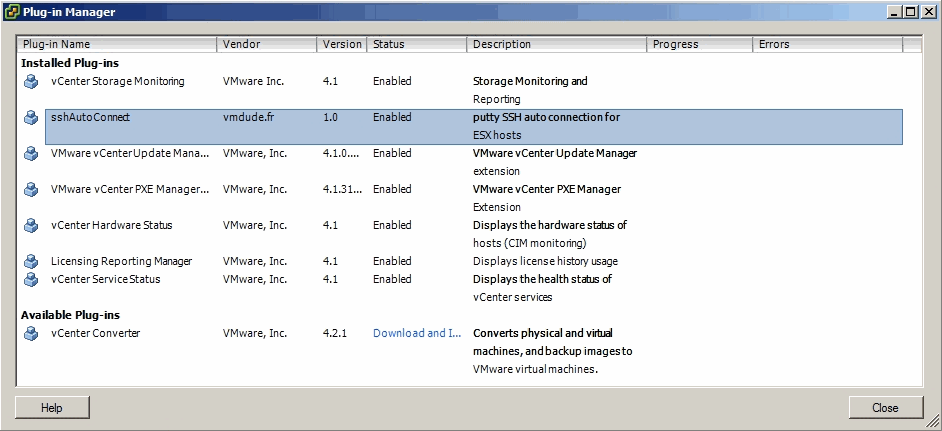Select the VMware vCenter PXE Manager name
942x431 pixels.
click(x=130, y=189)
